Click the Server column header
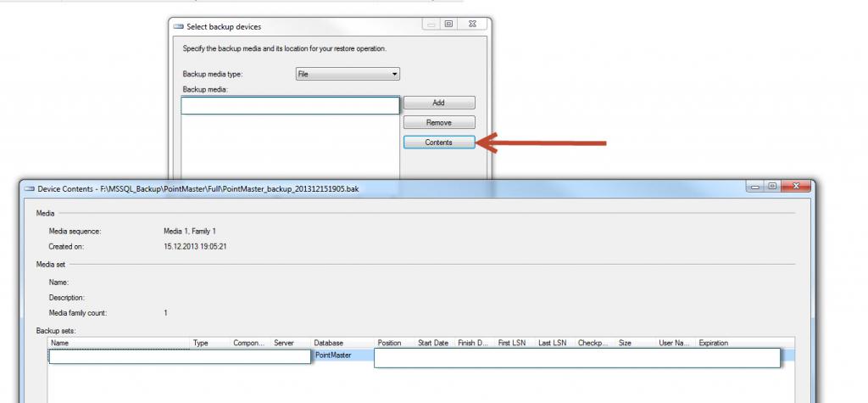 coord(292,343)
